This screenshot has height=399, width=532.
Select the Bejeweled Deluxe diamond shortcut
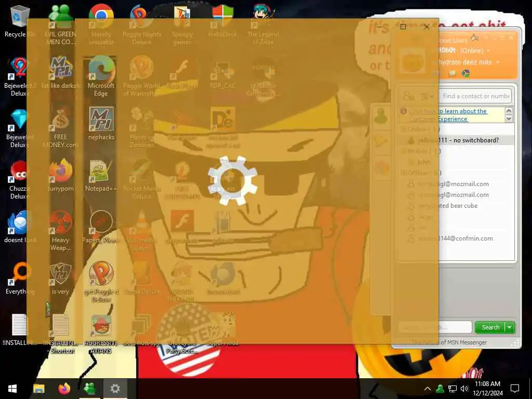pyautogui.click(x=20, y=128)
